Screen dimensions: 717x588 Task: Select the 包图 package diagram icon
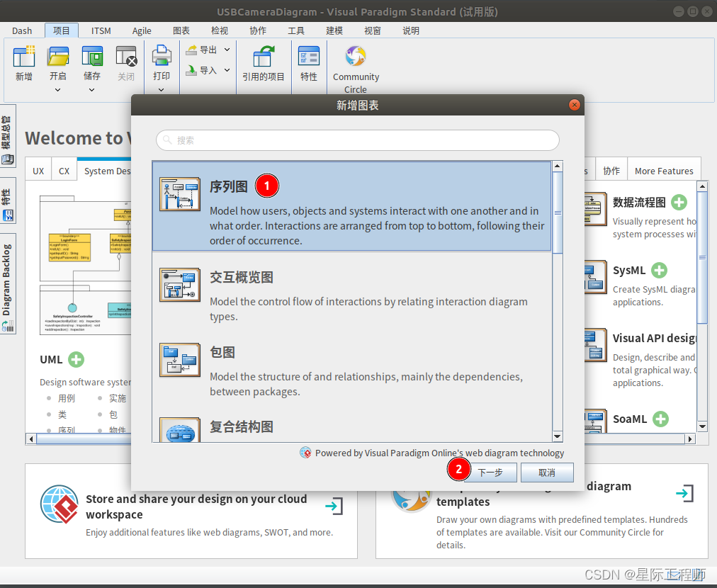[x=180, y=360]
